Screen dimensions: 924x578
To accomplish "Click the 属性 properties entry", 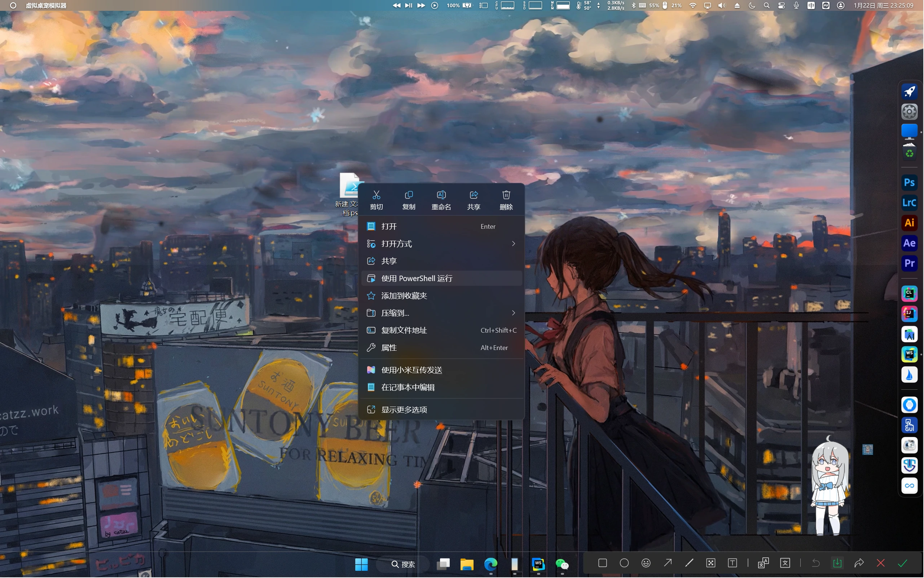I will pos(389,348).
